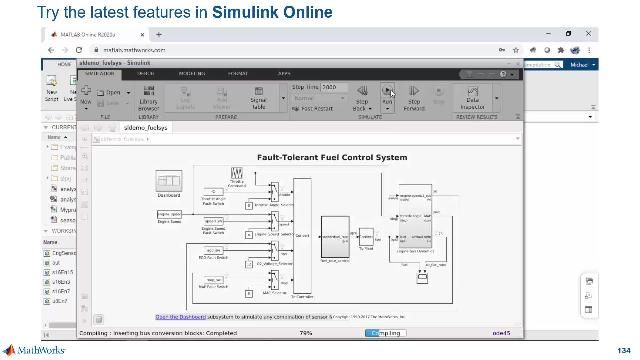Open the Data Inspector

(x=473, y=98)
